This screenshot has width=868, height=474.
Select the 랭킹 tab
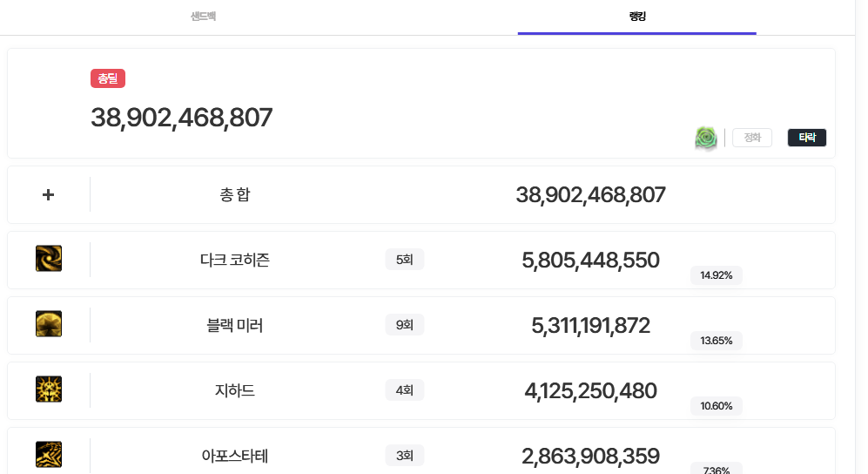[636, 17]
